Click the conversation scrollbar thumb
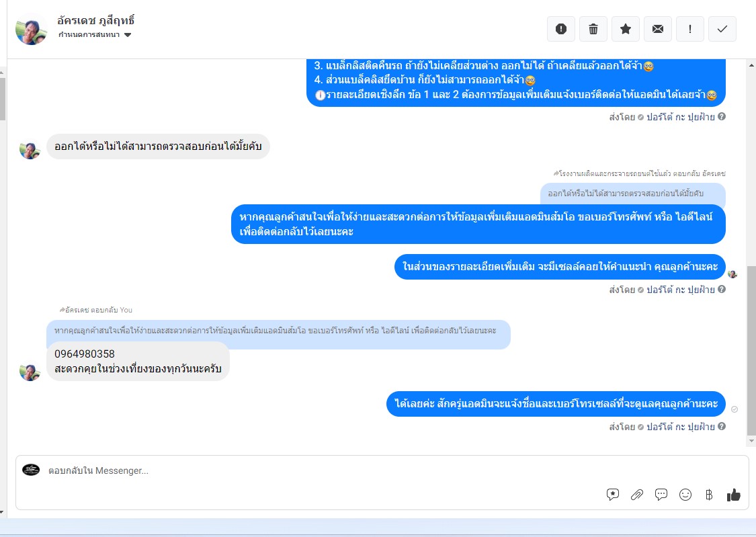This screenshot has height=537, width=756. [751, 350]
